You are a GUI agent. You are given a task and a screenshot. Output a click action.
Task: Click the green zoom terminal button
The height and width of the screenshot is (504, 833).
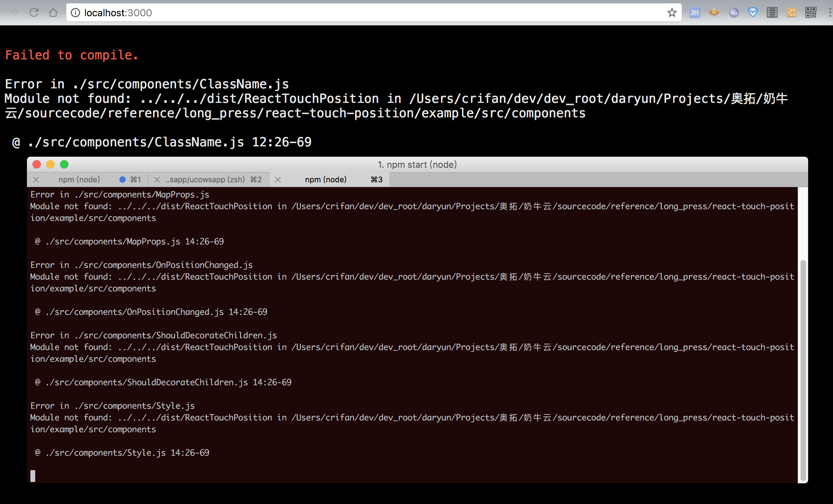[64, 164]
